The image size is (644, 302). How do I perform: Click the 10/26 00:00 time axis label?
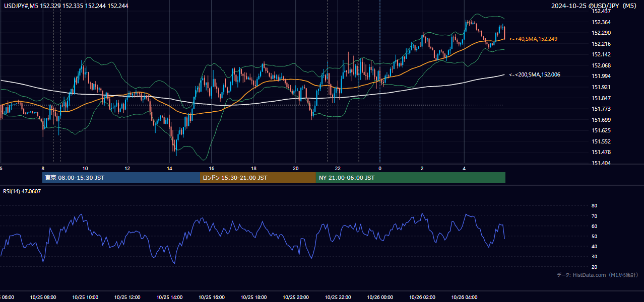click(380, 297)
